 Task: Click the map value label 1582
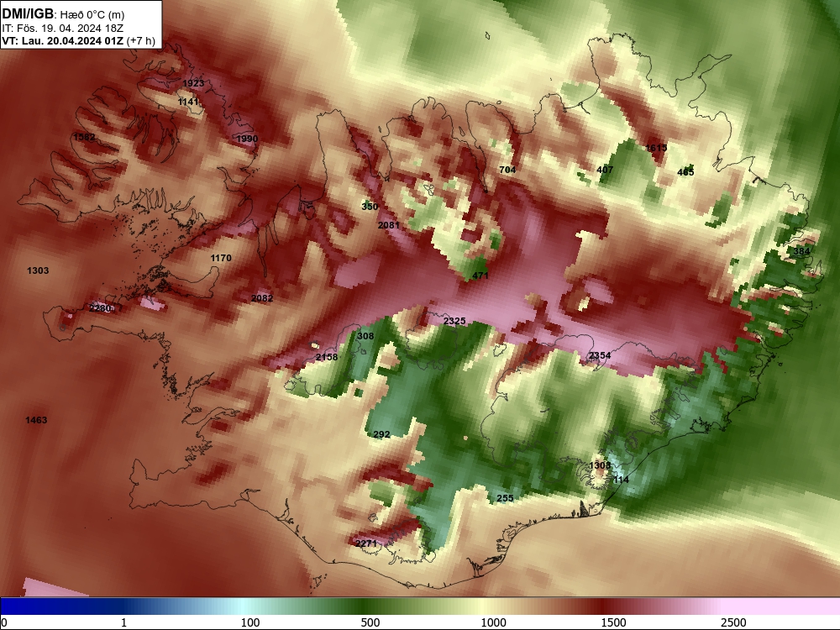point(84,137)
